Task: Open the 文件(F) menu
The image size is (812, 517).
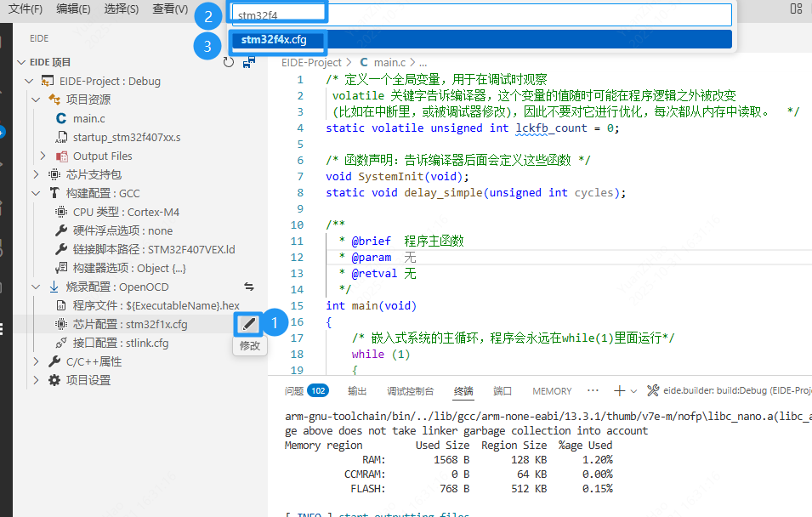Action: 26,9
